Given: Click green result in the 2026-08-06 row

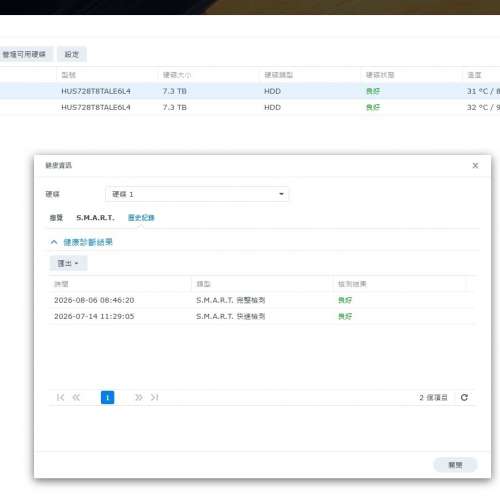Looking at the screenshot, I should [x=345, y=300].
